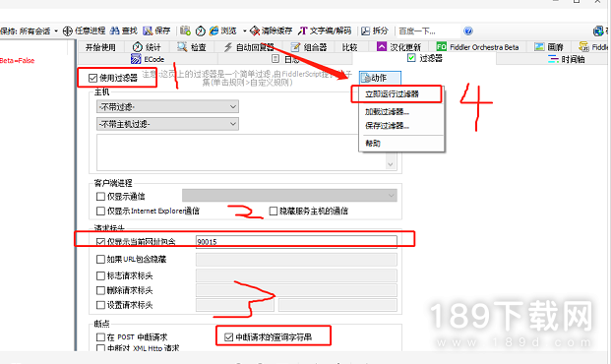Click the 标志请求标头 text field
Viewport: 611px width, 364px height.
[x=296, y=275]
